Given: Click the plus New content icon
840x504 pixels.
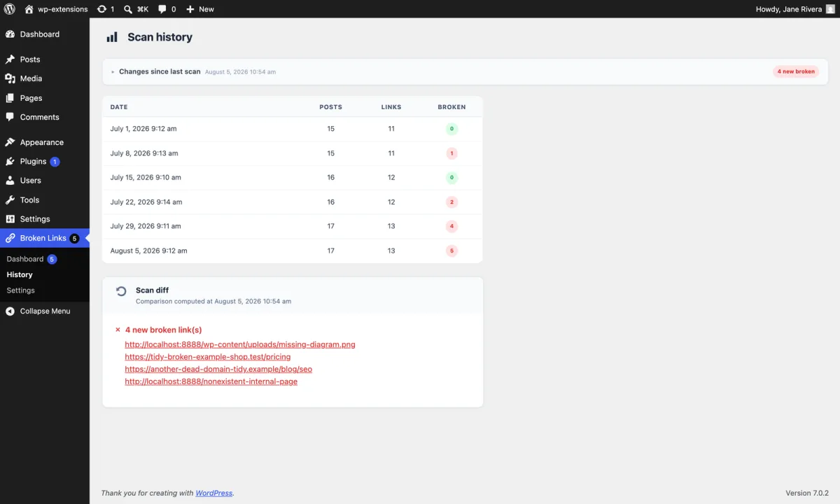Looking at the screenshot, I should pyautogui.click(x=190, y=9).
